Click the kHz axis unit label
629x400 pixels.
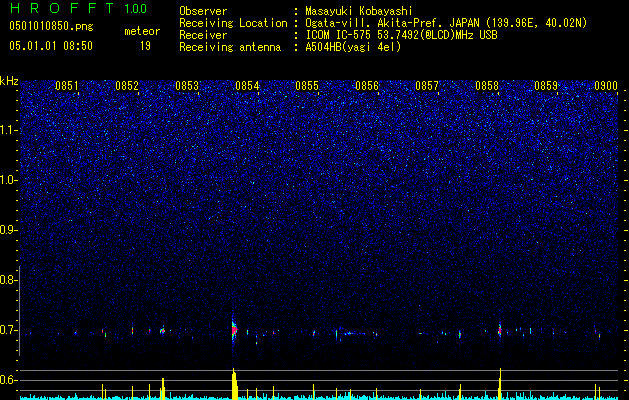[x=9, y=81]
